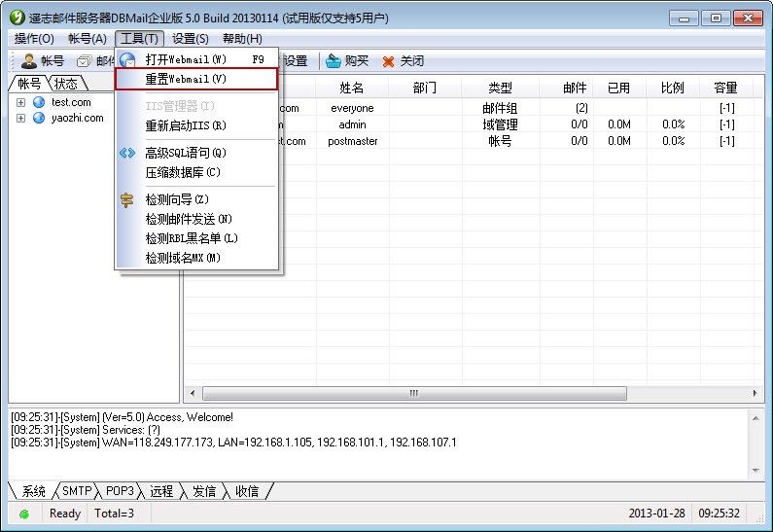Click the WAN=118.249.177.173 log line
This screenshot has width=773, height=532.
click(233, 443)
